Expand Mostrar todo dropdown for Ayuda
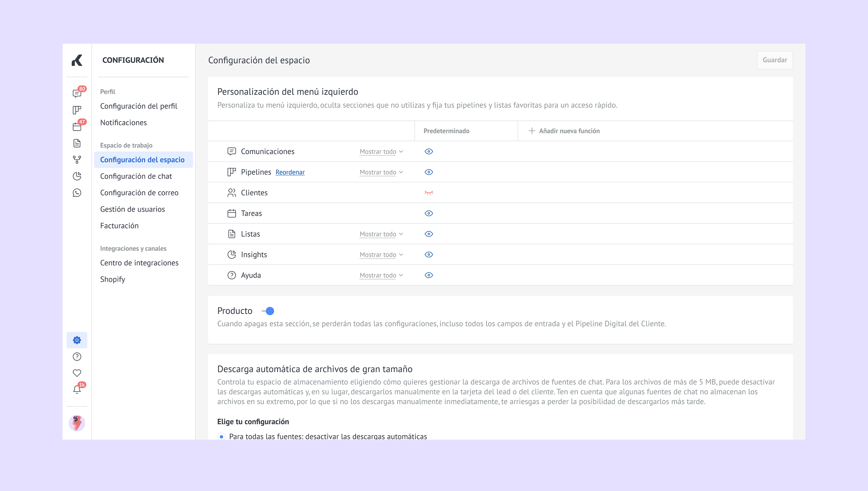868x491 pixels. pyautogui.click(x=381, y=275)
